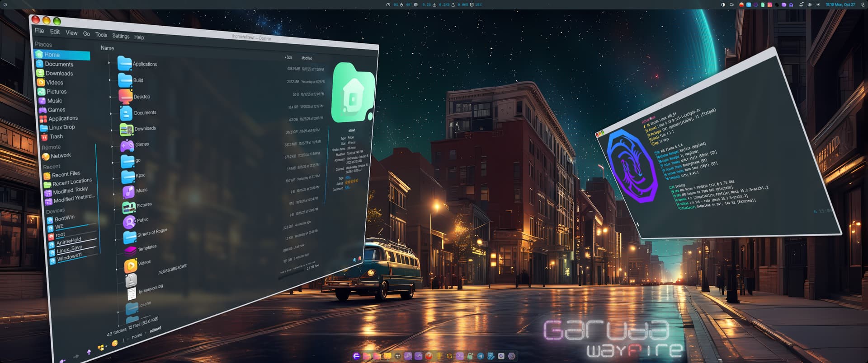The image size is (868, 363).
Task: Click the notification bell in the top panel
Action: [x=801, y=5]
